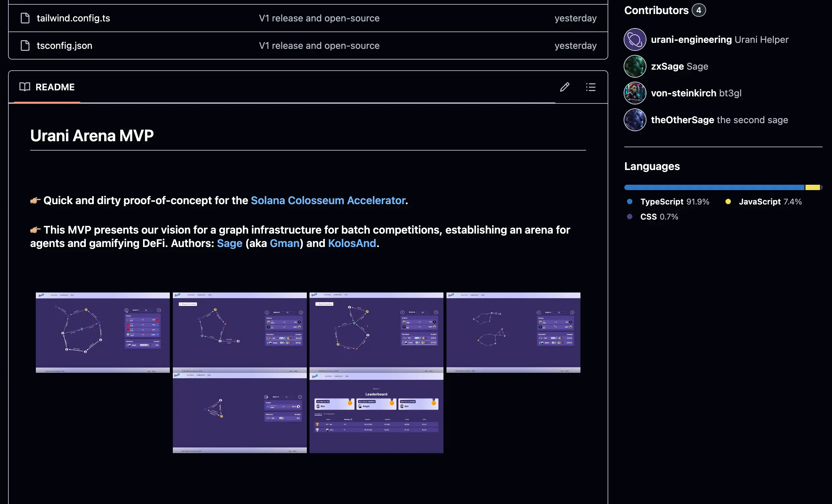Select the TypeScript 91.9% language entry
This screenshot has height=504, width=832.
[x=674, y=202]
